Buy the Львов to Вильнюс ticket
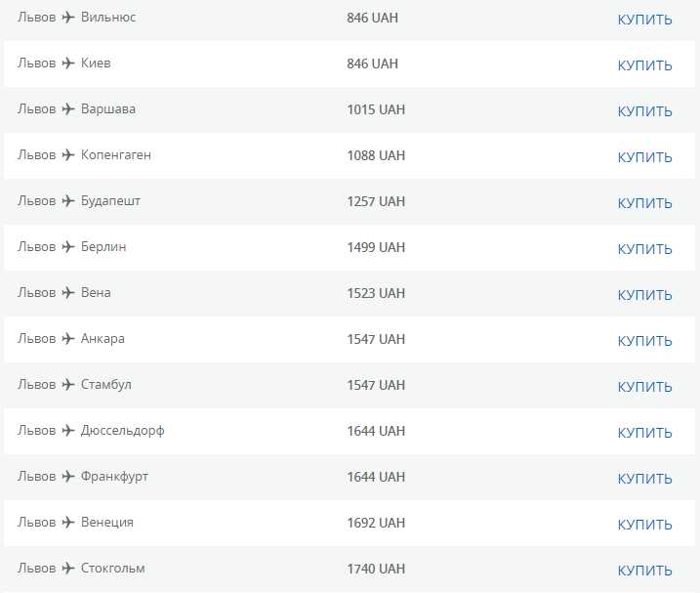The height and width of the screenshot is (593, 700). (x=644, y=20)
